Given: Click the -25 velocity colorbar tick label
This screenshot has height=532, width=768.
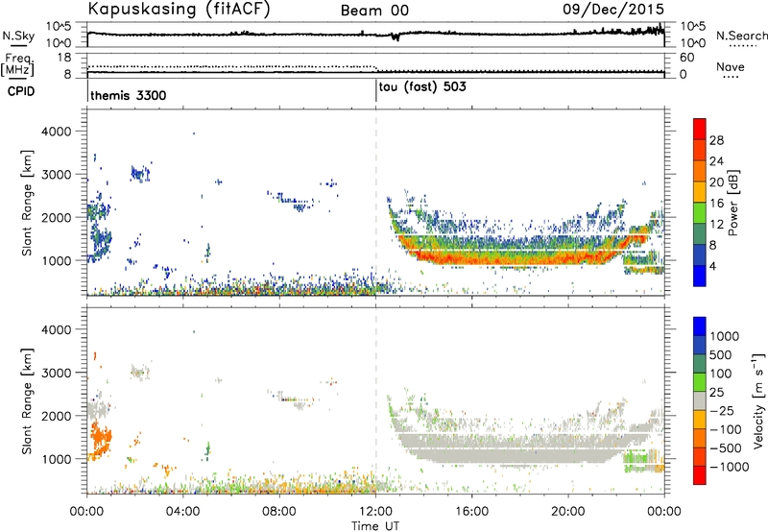Looking at the screenshot, I should point(722,410).
